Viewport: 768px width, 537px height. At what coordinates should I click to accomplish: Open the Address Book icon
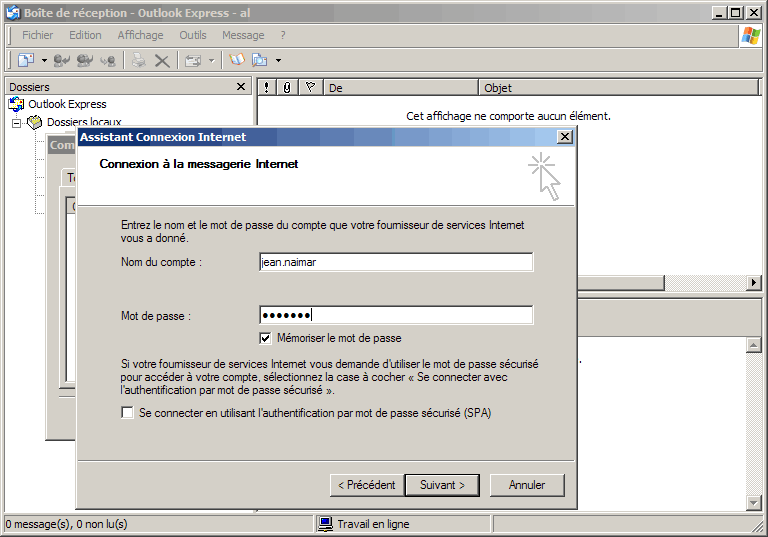237,61
